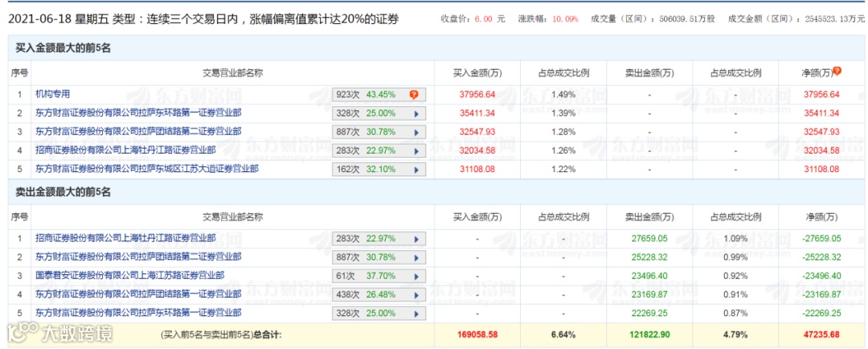This screenshot has width=868, height=349.
Task: Click the 1.49% ratio cell
Action: pos(563,95)
